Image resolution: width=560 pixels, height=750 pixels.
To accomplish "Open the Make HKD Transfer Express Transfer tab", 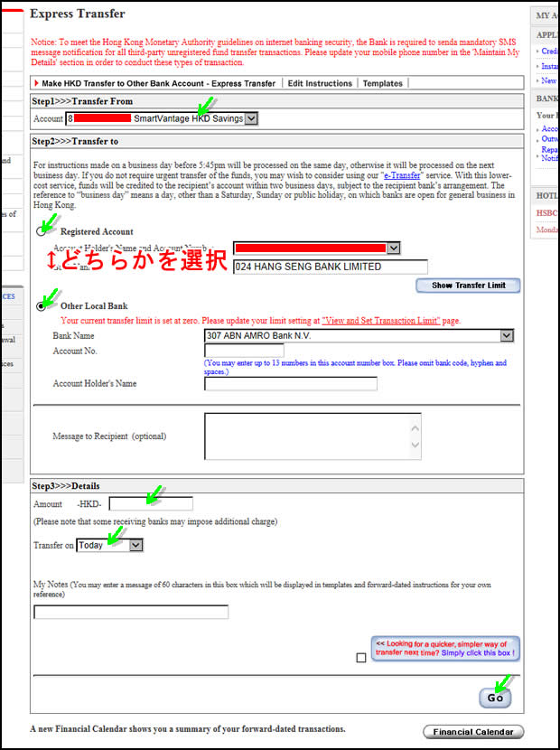I will pos(158,83).
